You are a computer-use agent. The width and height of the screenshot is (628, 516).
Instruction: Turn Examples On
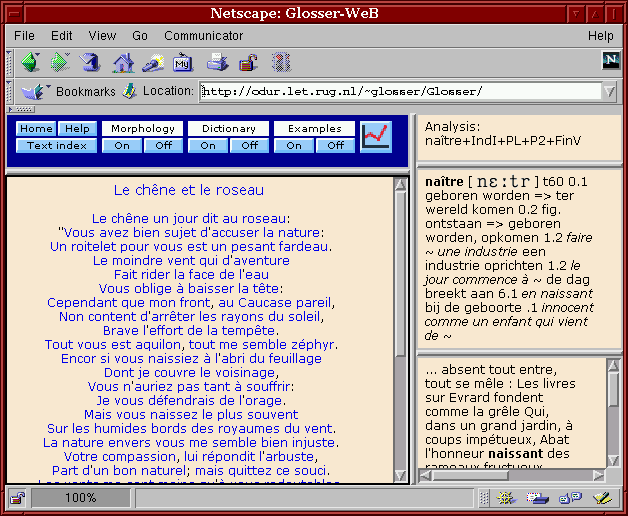coord(294,145)
